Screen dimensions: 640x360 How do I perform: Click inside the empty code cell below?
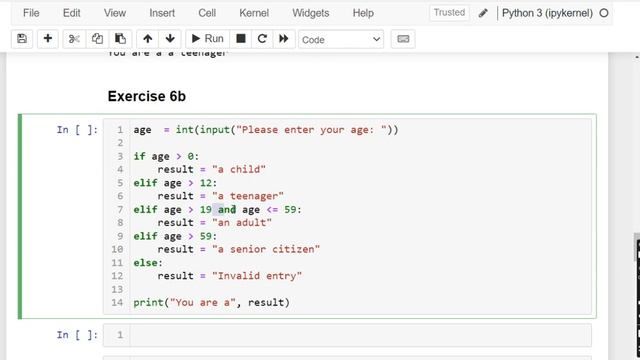tap(360, 335)
